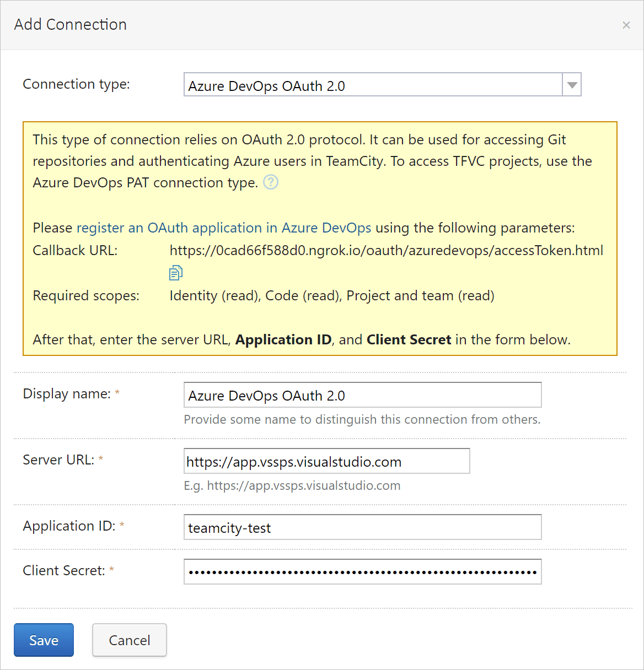This screenshot has width=644, height=670.
Task: Copy the callback URL with clipboard icon
Action: pos(175,273)
